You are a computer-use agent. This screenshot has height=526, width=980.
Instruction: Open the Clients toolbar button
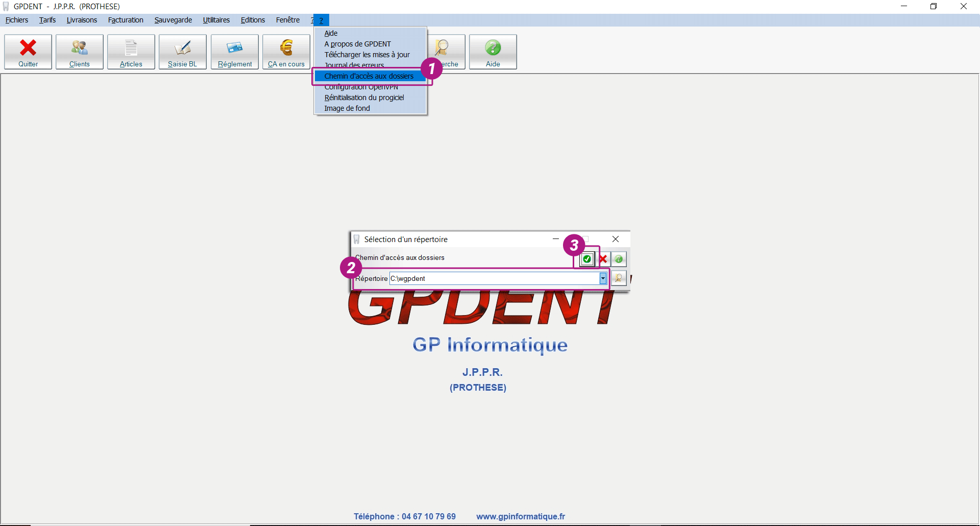80,52
